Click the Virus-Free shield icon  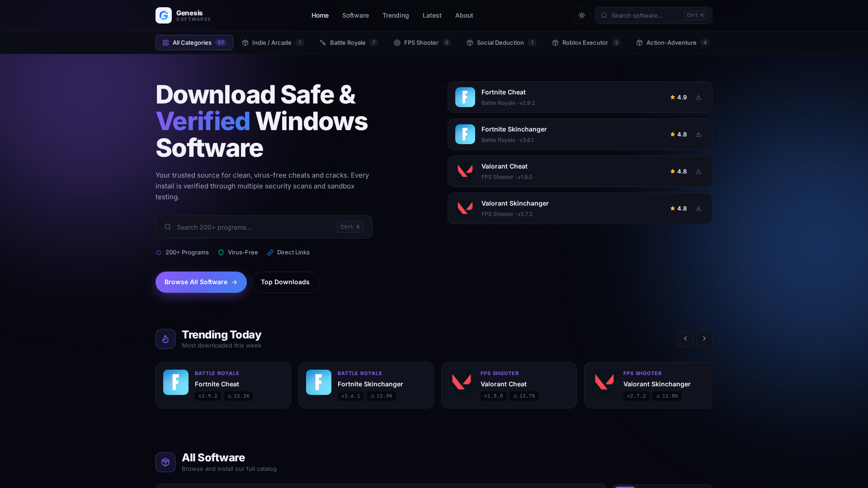pos(221,253)
